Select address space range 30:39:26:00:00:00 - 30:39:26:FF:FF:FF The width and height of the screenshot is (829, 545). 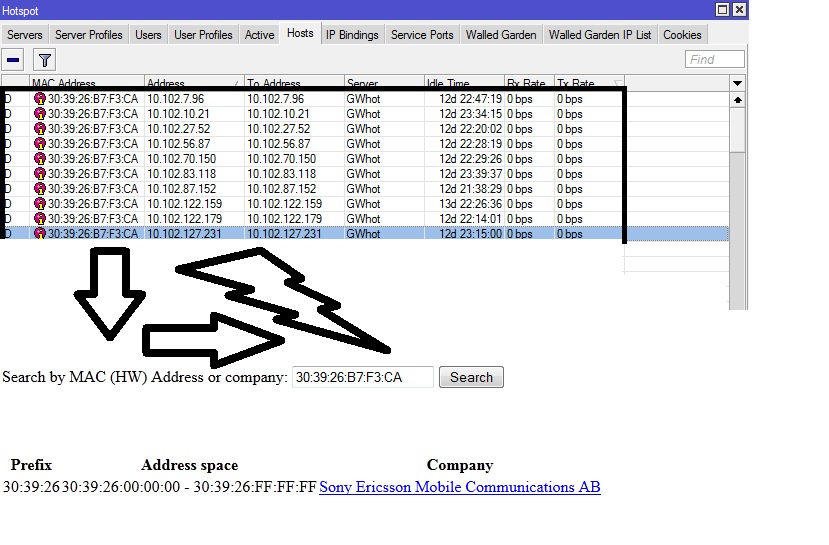(189, 487)
